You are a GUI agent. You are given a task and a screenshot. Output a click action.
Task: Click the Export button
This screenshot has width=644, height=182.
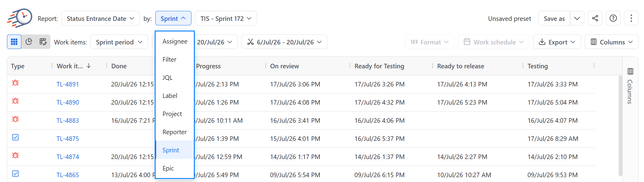tap(557, 42)
